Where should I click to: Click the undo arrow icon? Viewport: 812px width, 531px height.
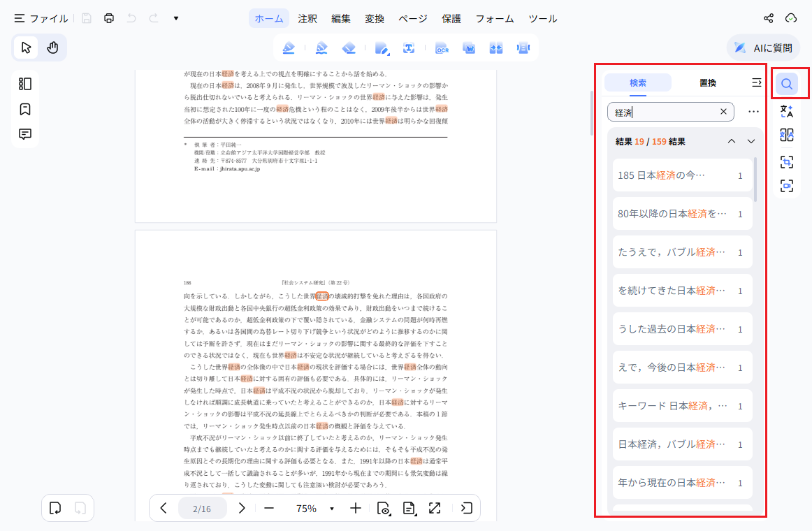tap(131, 19)
